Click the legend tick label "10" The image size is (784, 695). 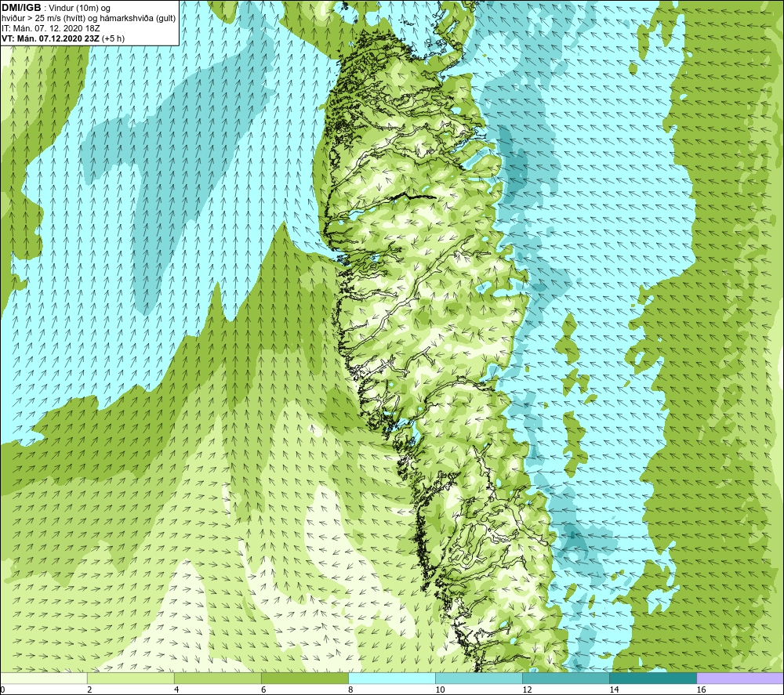440,690
